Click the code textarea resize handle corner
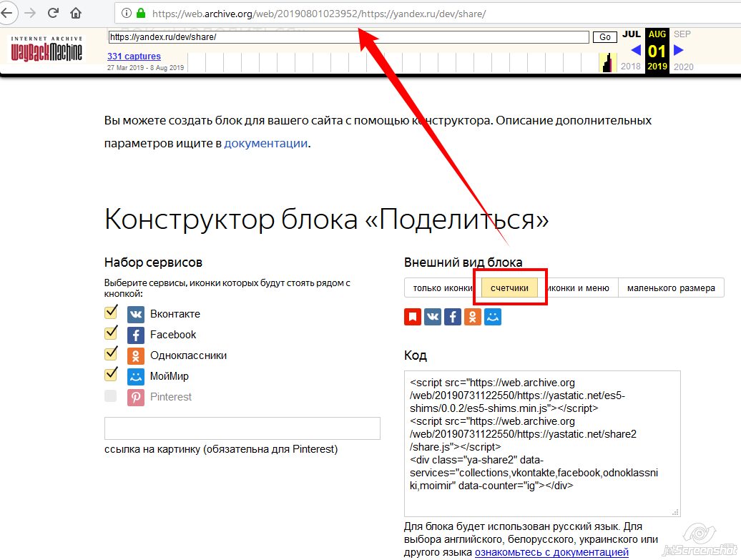 [675, 512]
